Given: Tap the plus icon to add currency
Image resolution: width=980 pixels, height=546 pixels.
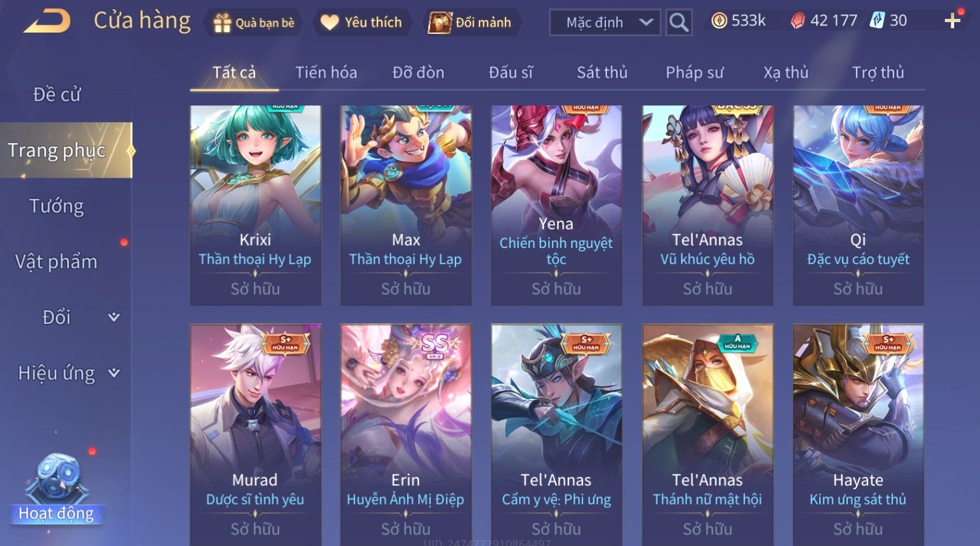Looking at the screenshot, I should [952, 21].
